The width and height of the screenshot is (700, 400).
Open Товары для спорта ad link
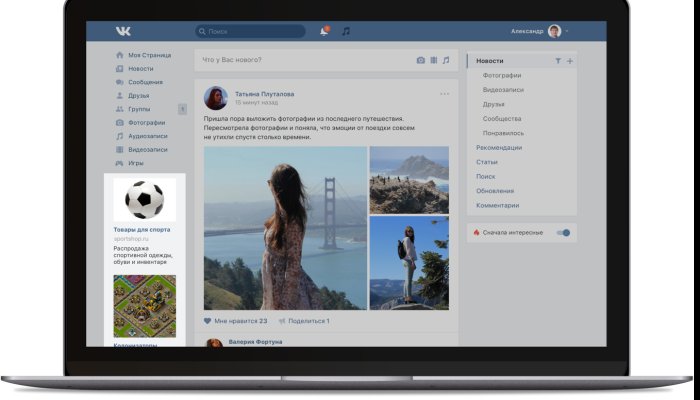(142, 229)
